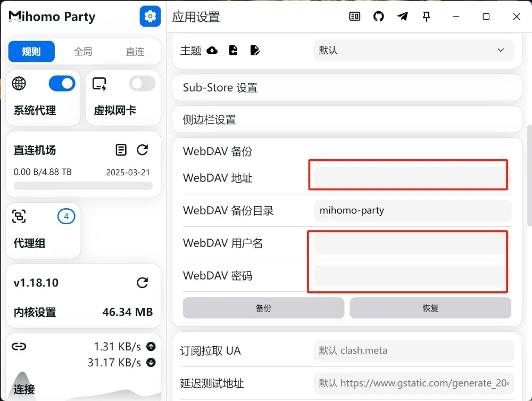Click the globe icon on 系统代理 card

pyautogui.click(x=19, y=84)
